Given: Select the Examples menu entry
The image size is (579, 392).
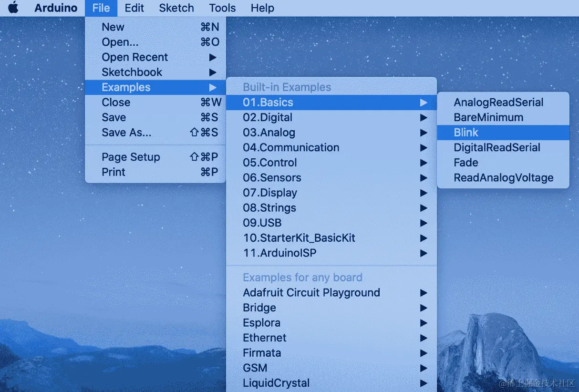Looking at the screenshot, I should tap(155, 87).
